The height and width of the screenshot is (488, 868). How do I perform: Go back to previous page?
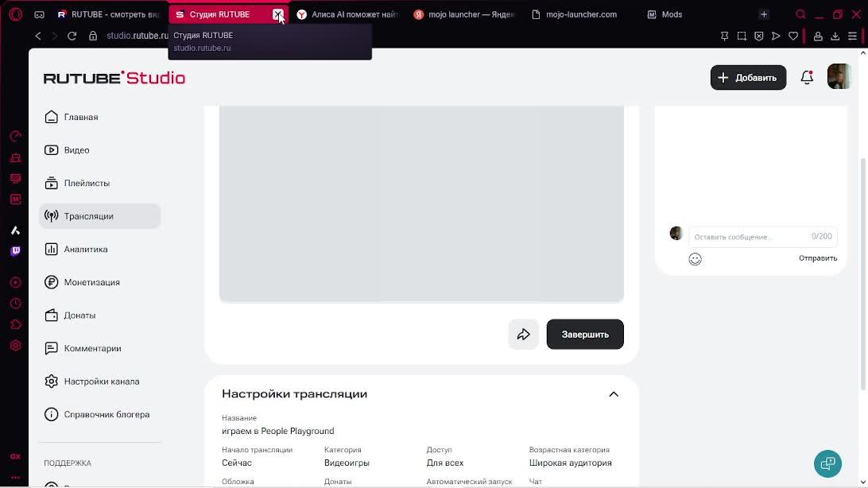[x=38, y=36]
